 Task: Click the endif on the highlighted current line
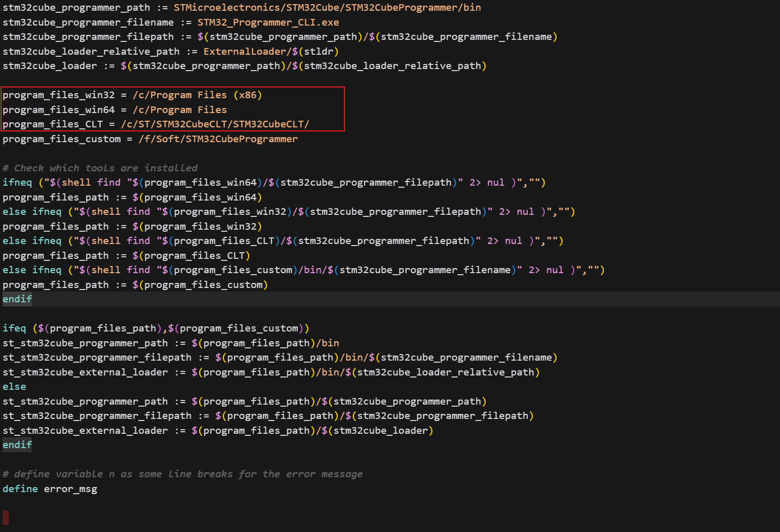pyautogui.click(x=17, y=299)
